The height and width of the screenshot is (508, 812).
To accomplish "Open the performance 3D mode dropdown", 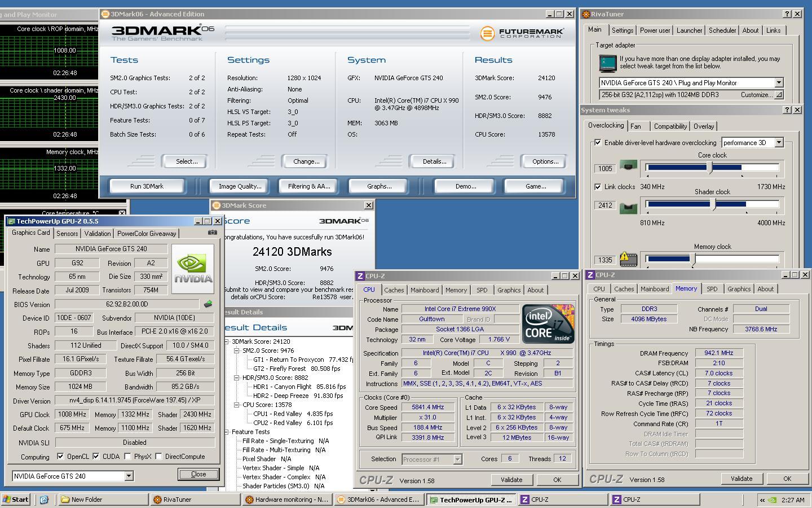I will pyautogui.click(x=779, y=143).
